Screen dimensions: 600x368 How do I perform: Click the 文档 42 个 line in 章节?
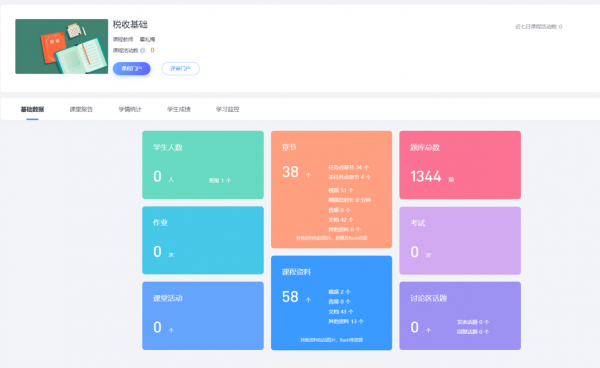(x=341, y=220)
